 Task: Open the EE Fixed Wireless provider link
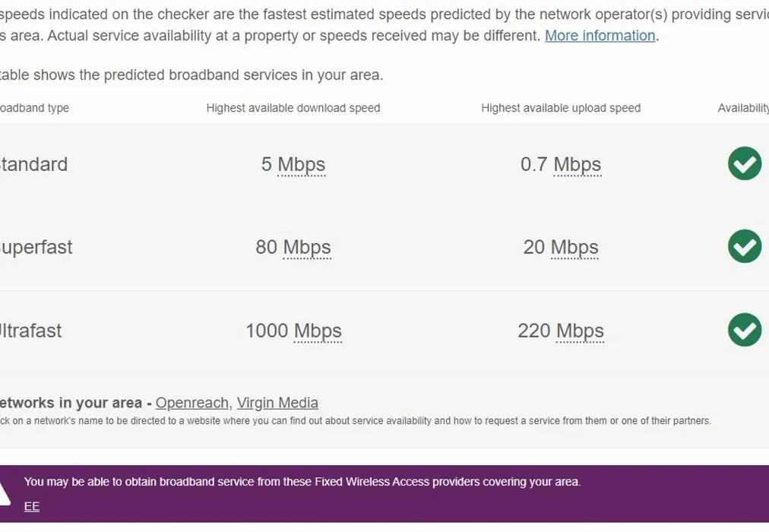pyautogui.click(x=32, y=507)
